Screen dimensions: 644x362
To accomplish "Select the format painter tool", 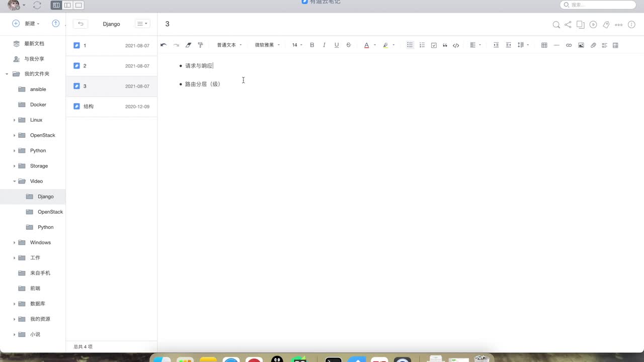I will (200, 45).
